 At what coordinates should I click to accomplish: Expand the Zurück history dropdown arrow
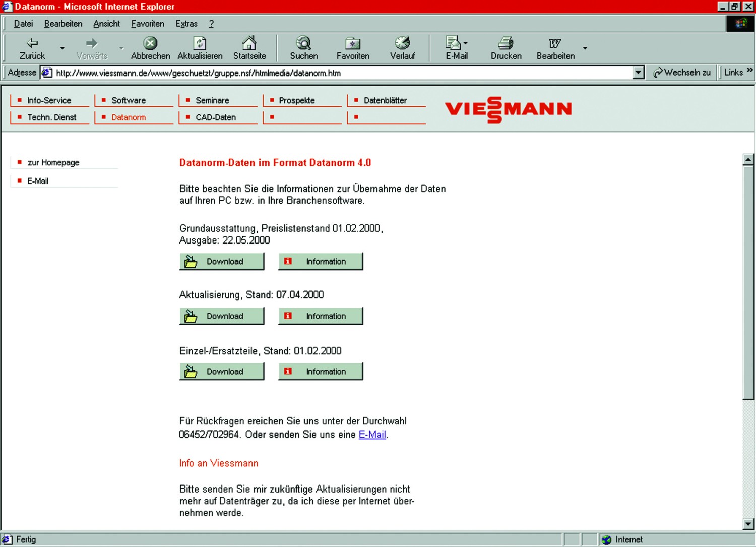62,48
